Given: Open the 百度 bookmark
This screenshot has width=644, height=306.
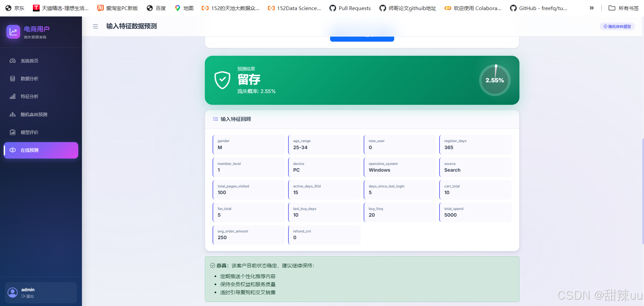Looking at the screenshot, I should pos(156,8).
